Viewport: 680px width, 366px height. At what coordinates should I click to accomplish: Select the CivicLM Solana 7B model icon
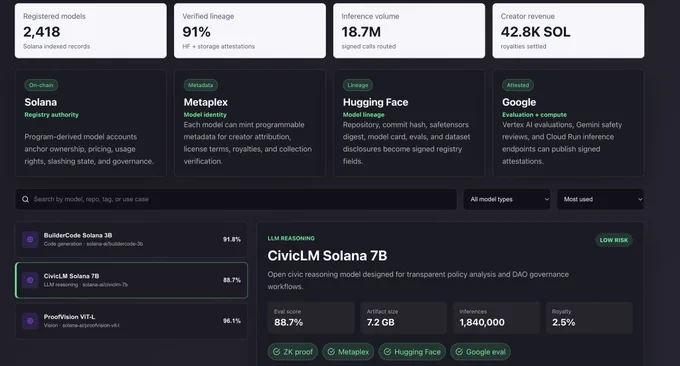pos(30,280)
